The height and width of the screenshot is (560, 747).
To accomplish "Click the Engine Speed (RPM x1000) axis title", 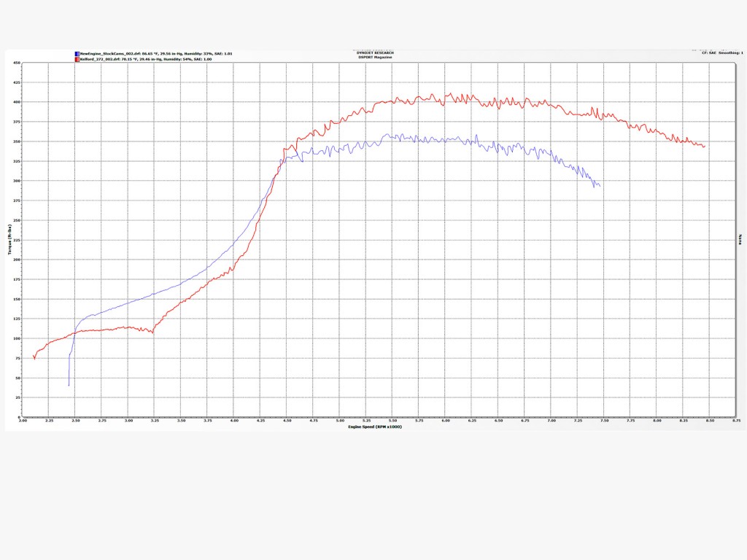I will (373, 425).
